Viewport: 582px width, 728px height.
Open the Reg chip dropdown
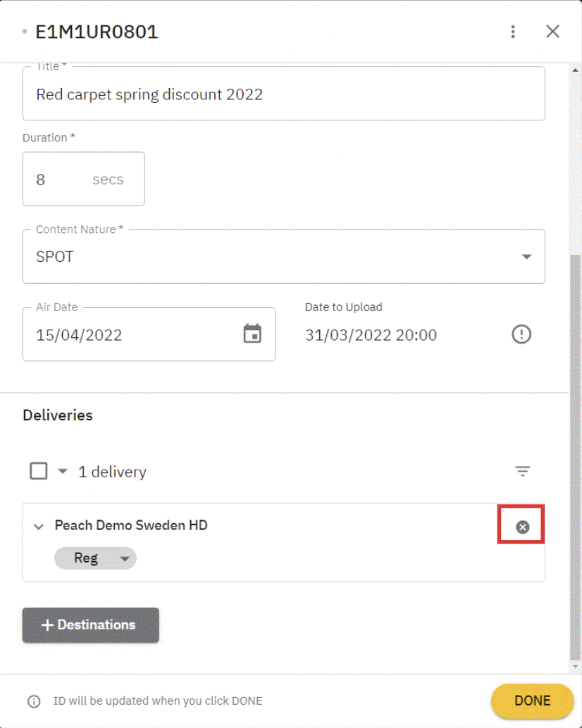125,558
